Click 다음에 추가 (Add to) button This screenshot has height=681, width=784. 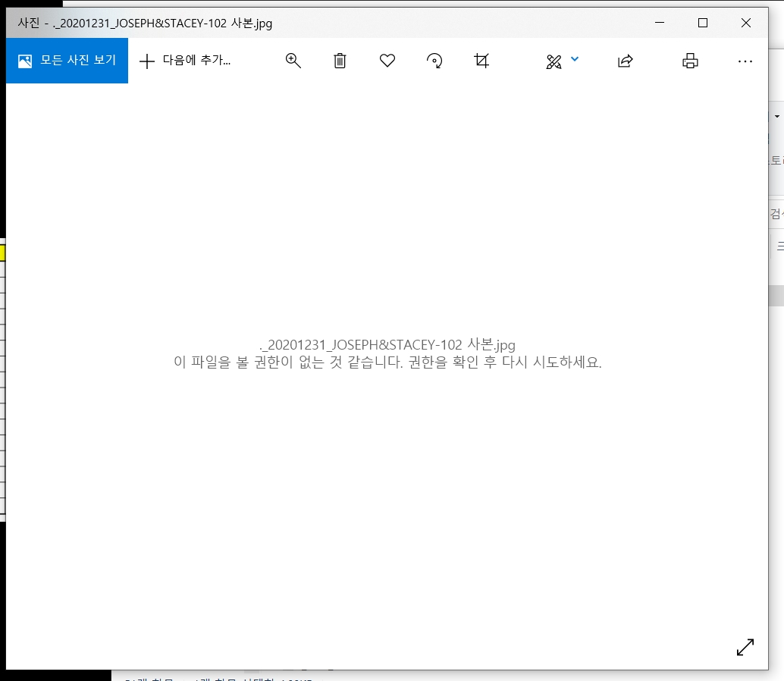[185, 61]
